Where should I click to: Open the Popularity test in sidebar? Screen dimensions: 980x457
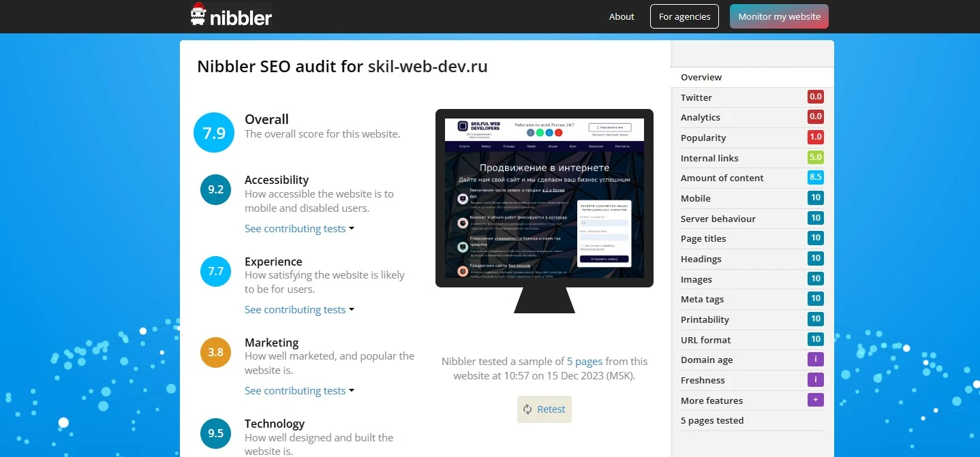tap(752, 138)
